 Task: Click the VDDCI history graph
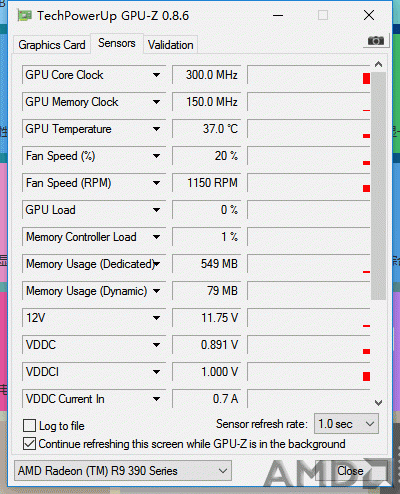coord(309,372)
